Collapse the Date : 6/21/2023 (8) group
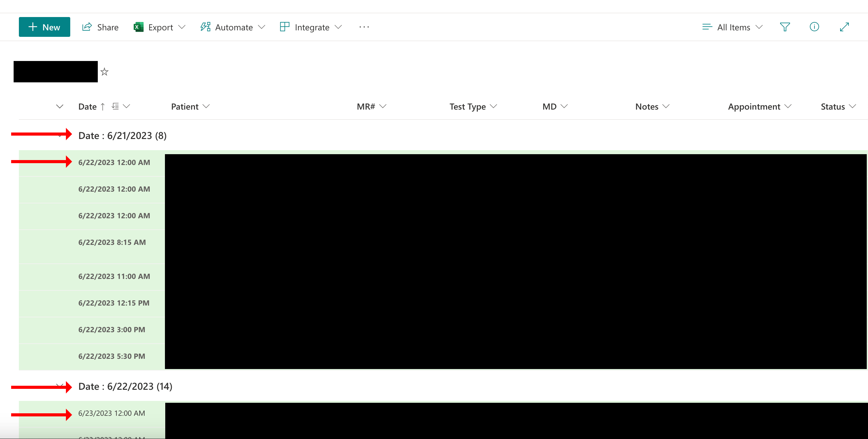868x439 pixels. point(60,136)
